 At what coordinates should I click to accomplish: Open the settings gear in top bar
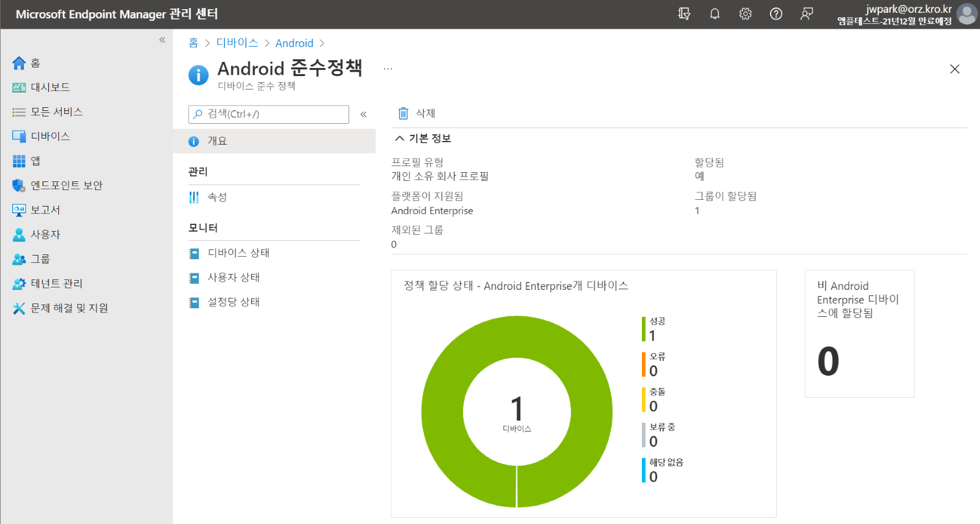coord(745,13)
